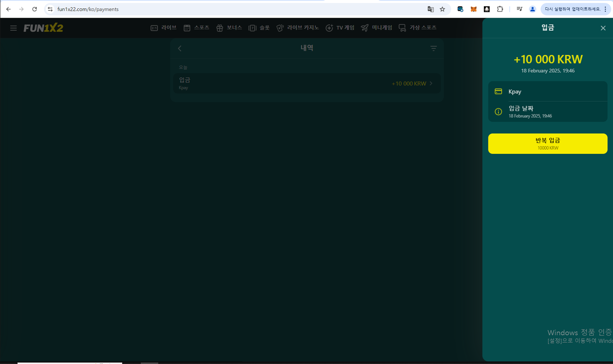This screenshot has width=613, height=364.
Task: Open the 스포츠 menu item
Action: pos(197,28)
